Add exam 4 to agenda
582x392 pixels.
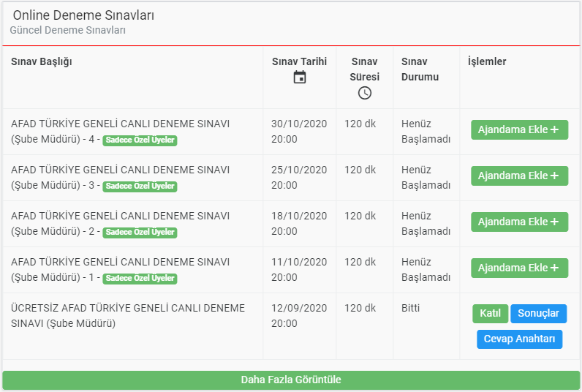coord(519,129)
